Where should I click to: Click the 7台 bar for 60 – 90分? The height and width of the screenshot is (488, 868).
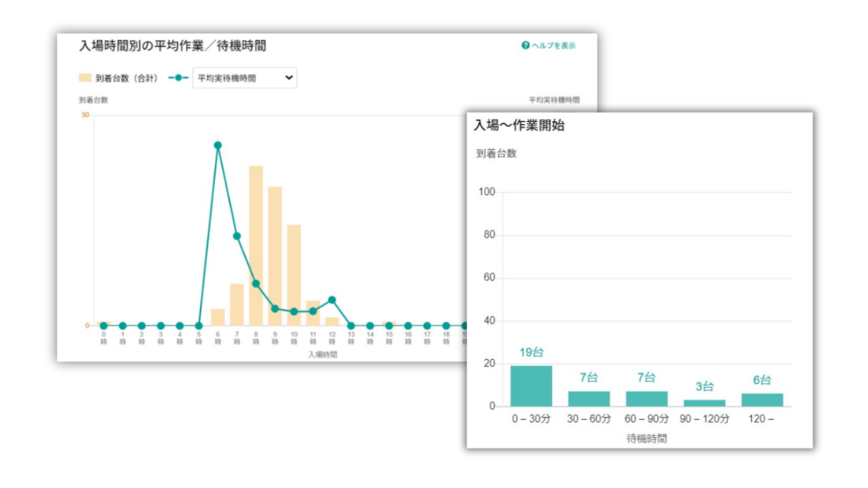646,399
